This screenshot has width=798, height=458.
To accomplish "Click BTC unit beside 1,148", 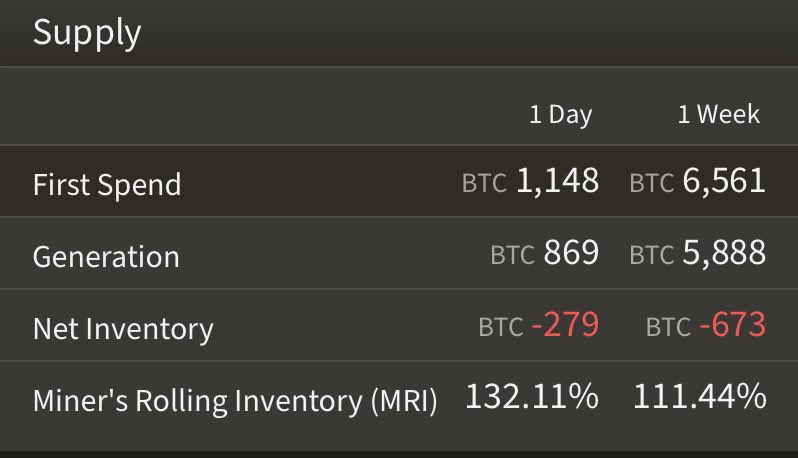I will pos(484,183).
